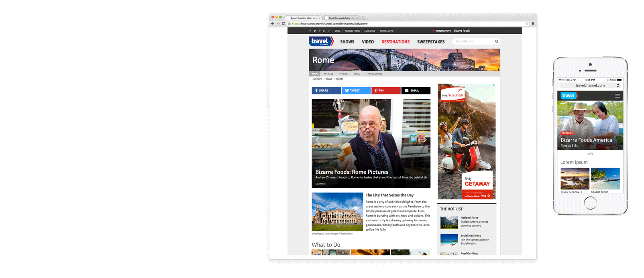Select the MAIN sub-tab
Screen dimensions: 644x278
pos(315,74)
